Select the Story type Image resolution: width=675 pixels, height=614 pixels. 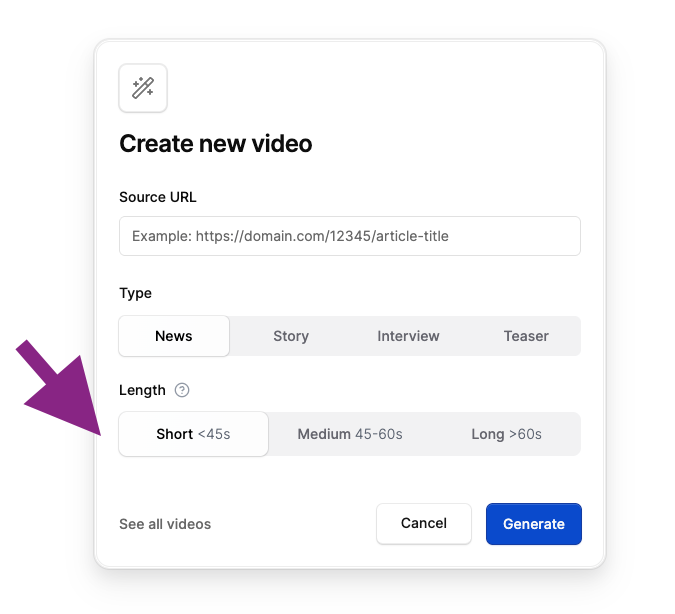tap(291, 336)
